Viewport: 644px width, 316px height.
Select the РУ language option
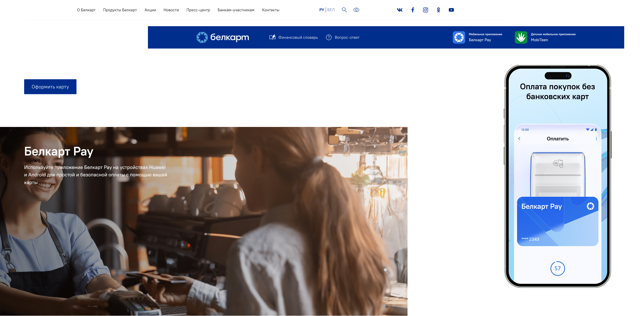tap(321, 10)
